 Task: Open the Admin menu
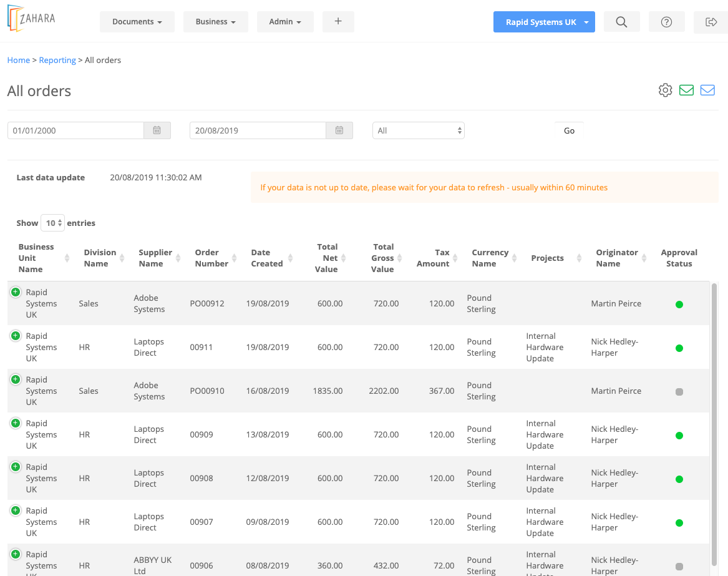(285, 22)
